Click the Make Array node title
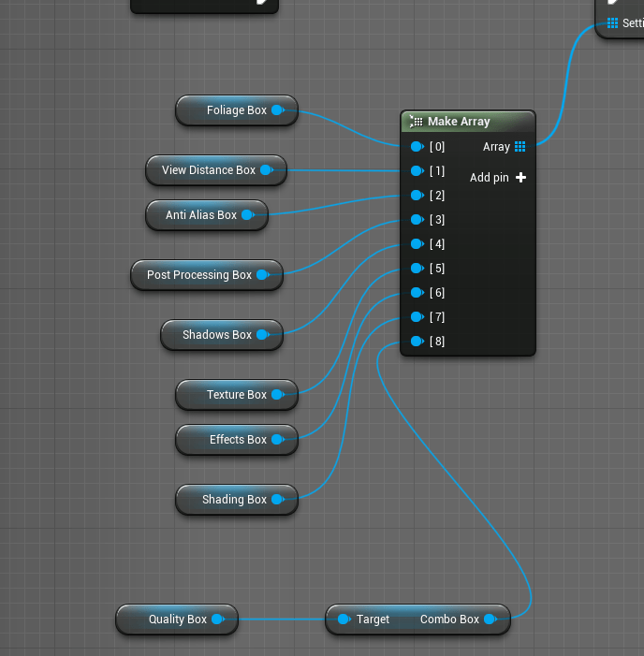Viewport: 644px width, 656px height. [x=459, y=122]
